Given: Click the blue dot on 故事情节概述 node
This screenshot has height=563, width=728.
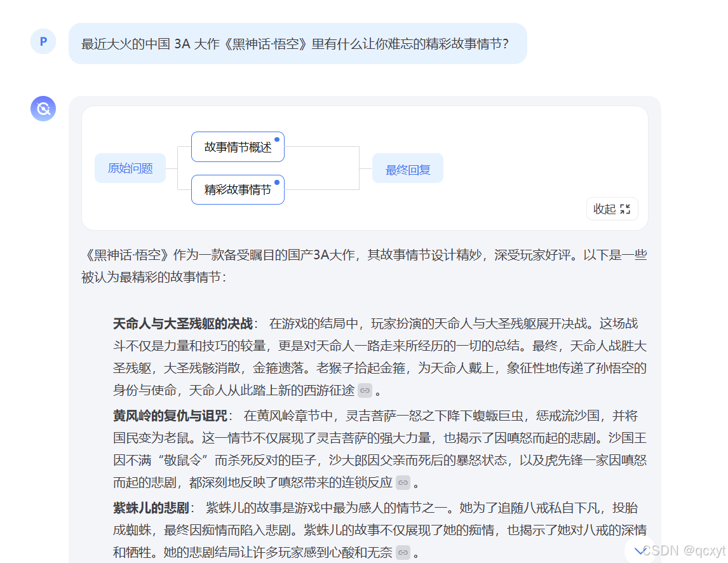Looking at the screenshot, I should pos(277,139).
